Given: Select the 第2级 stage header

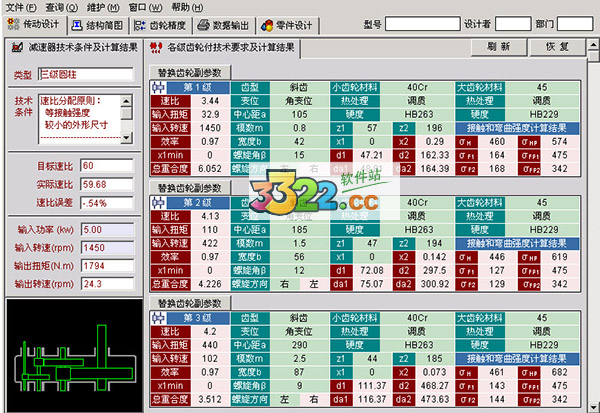Looking at the screenshot, I should point(198,203).
